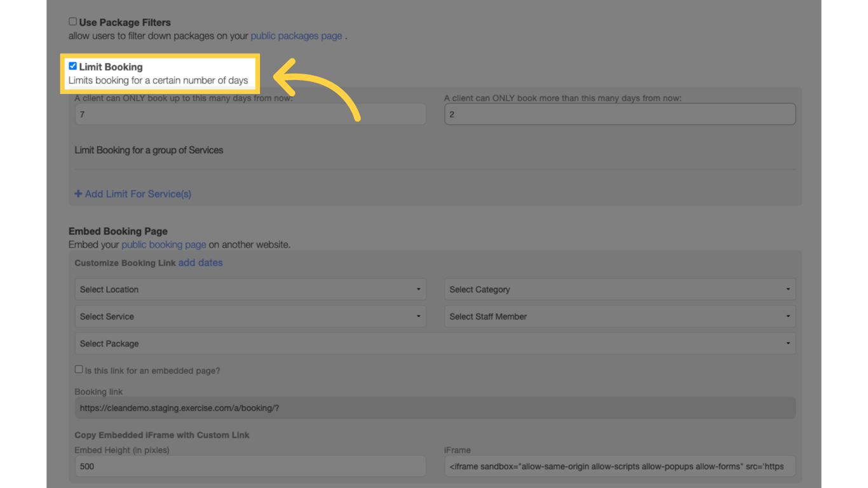Click the add dates link
This screenshot has height=488, width=868.
(200, 262)
